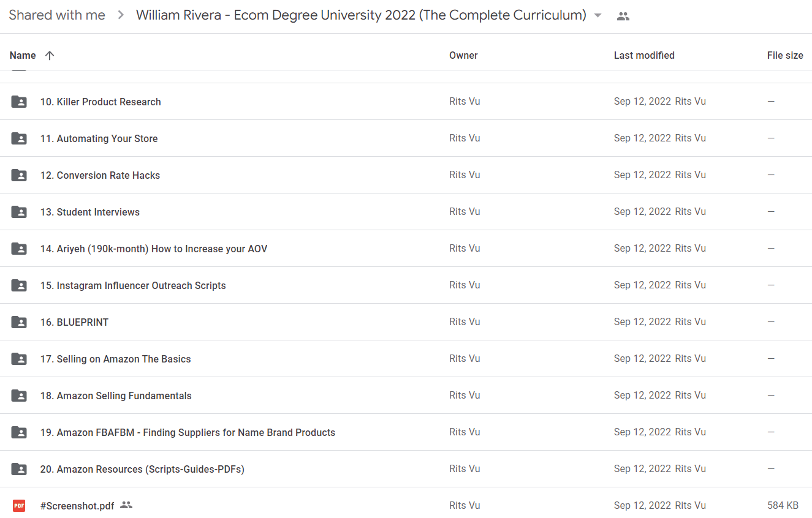Image resolution: width=812 pixels, height=518 pixels.
Task: Open folder title dropdown arrow in breadcrumb
Action: [598, 15]
